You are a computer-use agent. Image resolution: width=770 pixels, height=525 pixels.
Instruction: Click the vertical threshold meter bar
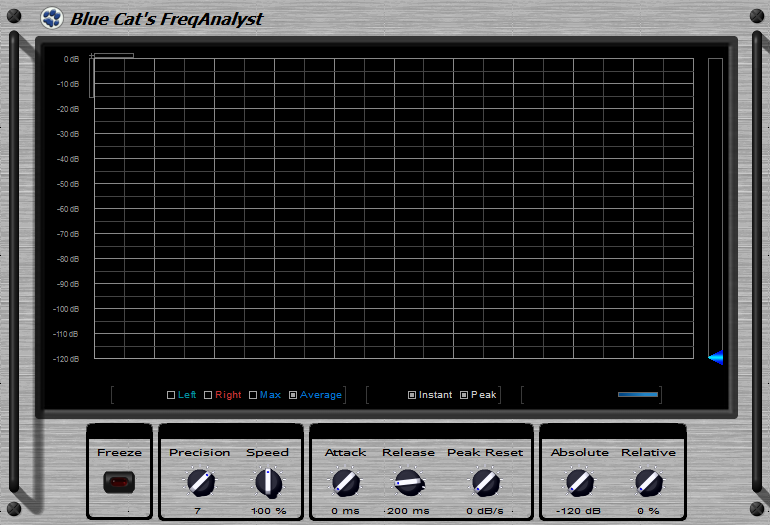coord(715,209)
